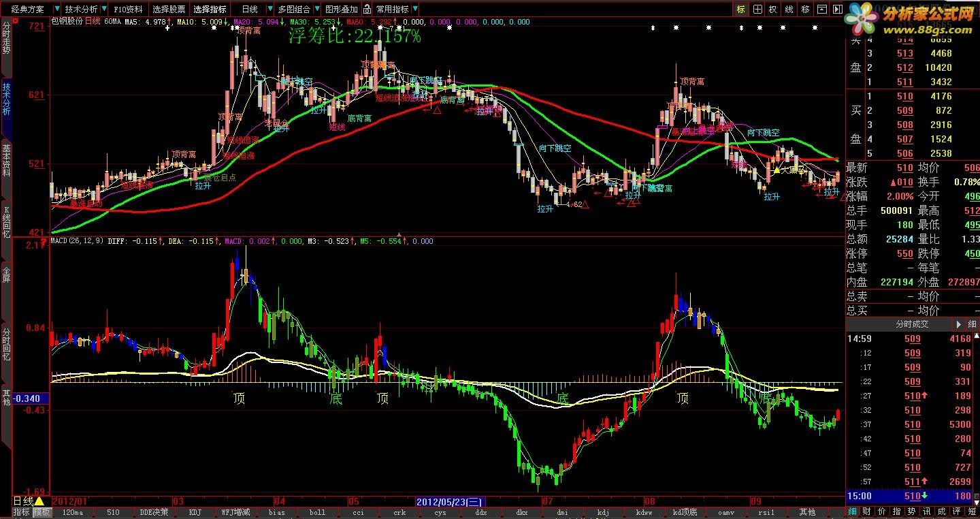Image resolution: width=980 pixels, height=519 pixels.
Task: Select the dmi indicator tab
Action: [x=562, y=512]
